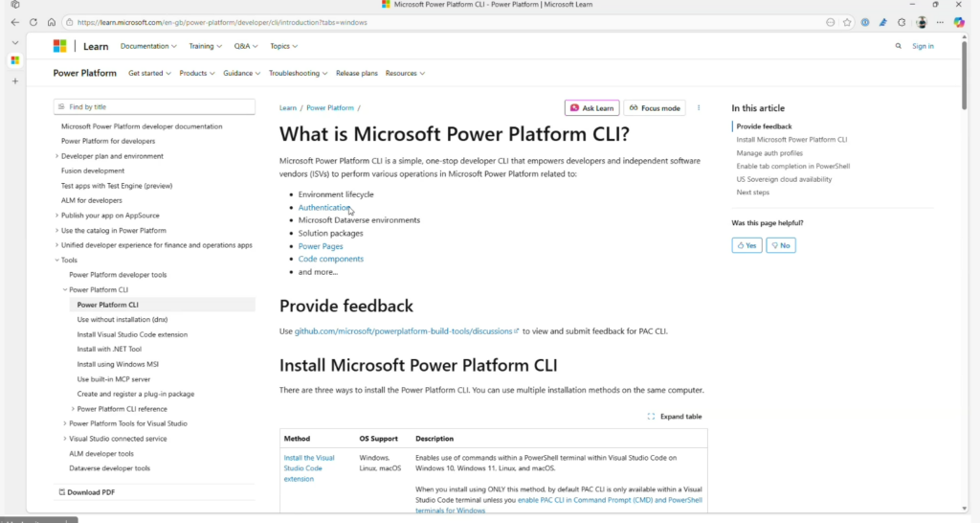This screenshot has height=523, width=980.
Task: Click the search magnifier icon near Sign in
Action: 898,46
